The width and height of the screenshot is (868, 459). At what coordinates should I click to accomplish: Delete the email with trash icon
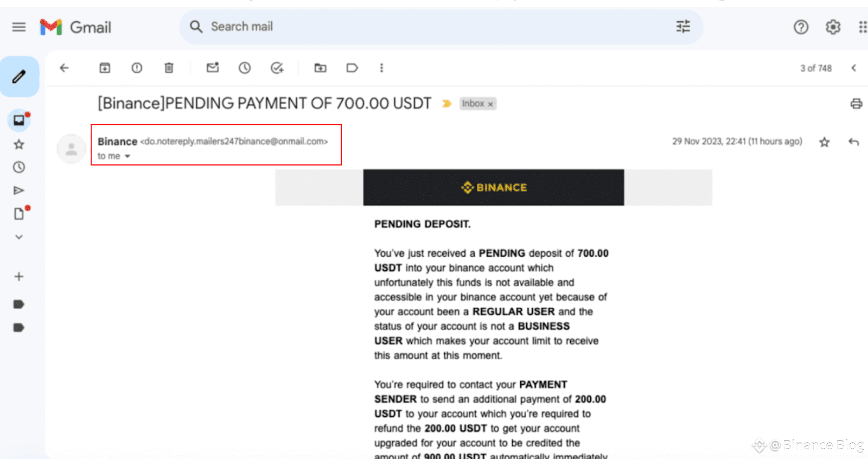(169, 68)
